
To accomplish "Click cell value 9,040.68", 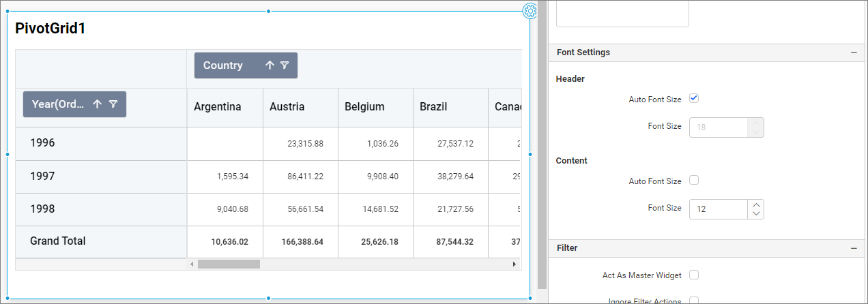I will [x=233, y=209].
